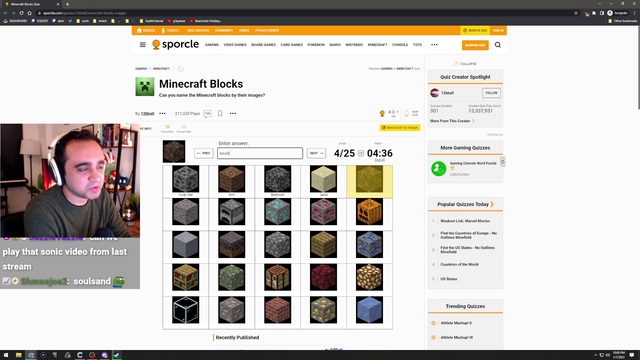Open Chrome from the Windows taskbar

31,355
